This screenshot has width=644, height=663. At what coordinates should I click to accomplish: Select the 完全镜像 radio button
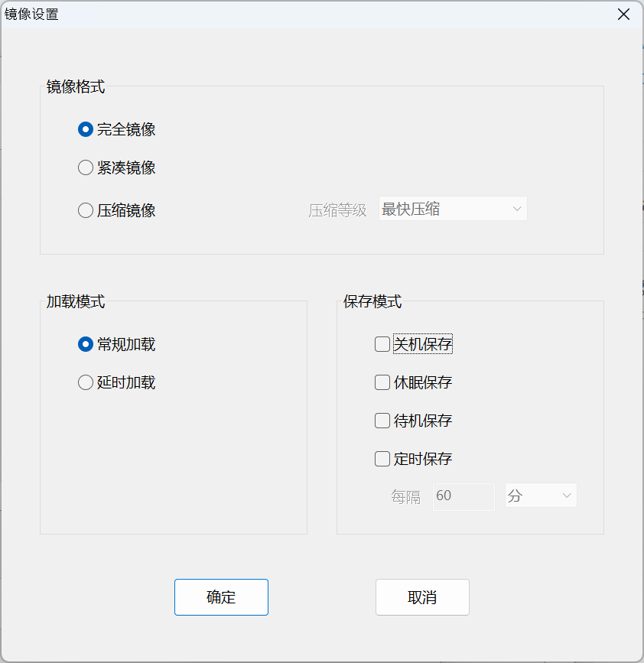pos(86,129)
